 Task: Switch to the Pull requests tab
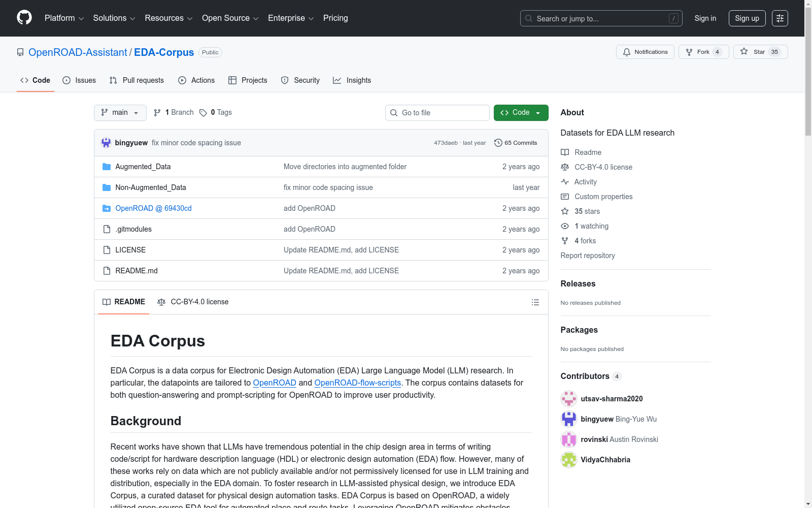(137, 80)
